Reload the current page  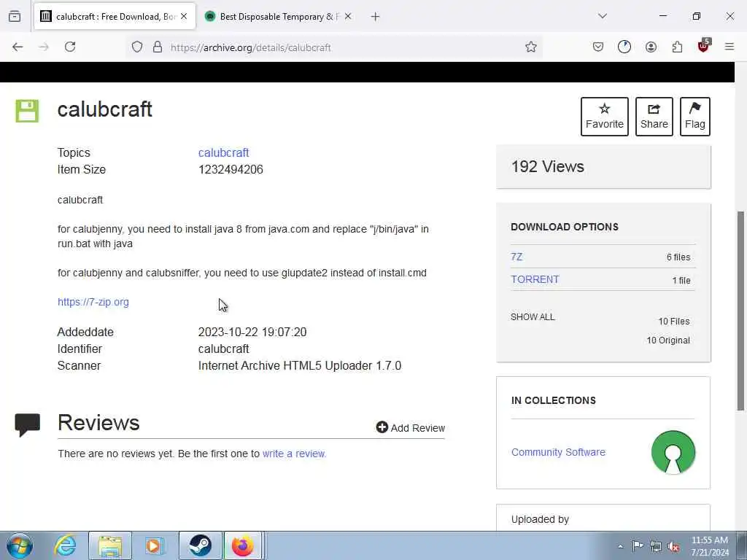click(x=70, y=47)
